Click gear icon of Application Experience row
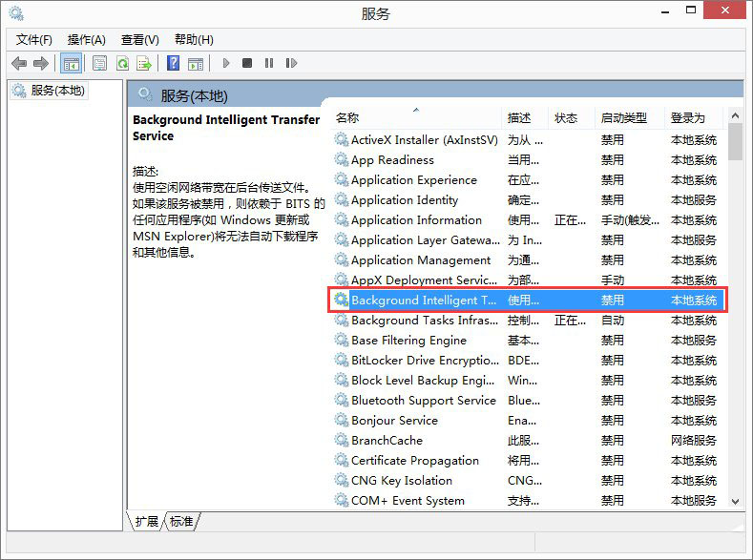This screenshot has width=753, height=560. pyautogui.click(x=341, y=180)
